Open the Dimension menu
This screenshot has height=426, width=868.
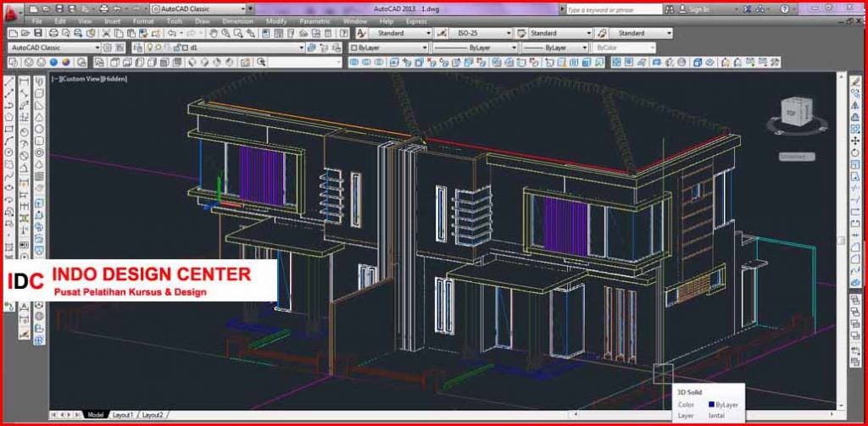(x=237, y=21)
